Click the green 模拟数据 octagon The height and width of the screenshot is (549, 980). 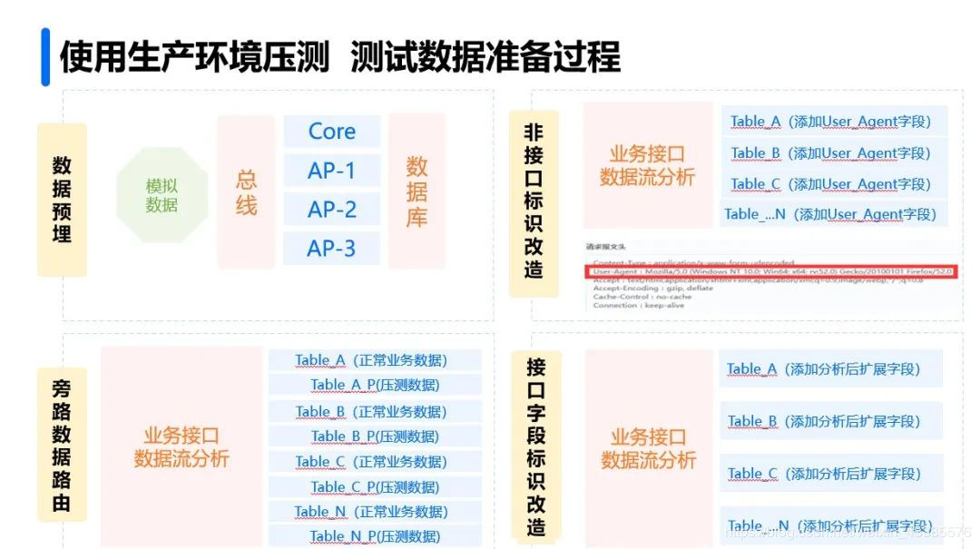click(162, 195)
